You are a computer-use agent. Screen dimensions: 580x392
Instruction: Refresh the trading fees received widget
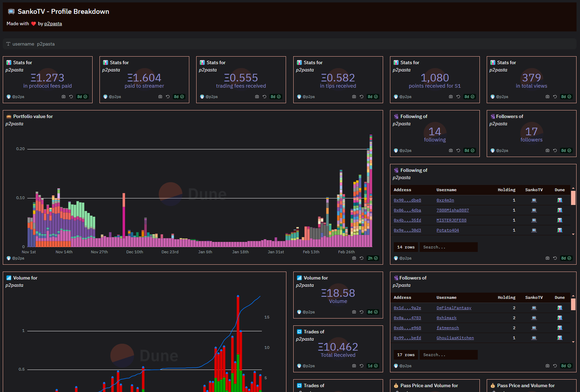(265, 97)
